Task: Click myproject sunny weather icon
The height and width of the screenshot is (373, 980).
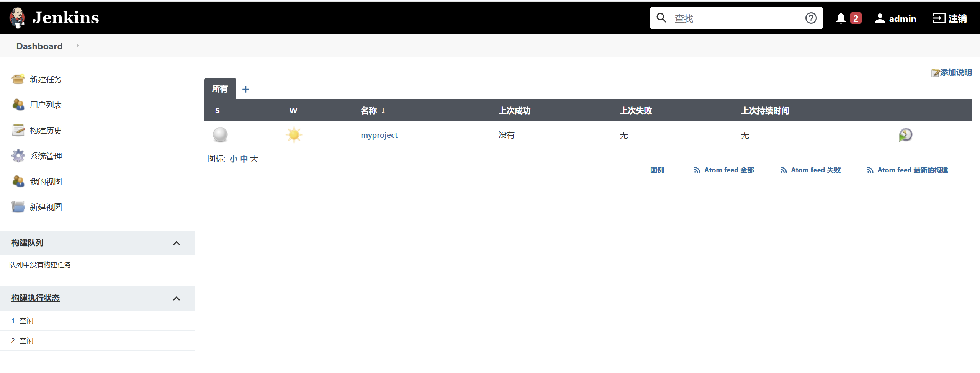Action: click(x=294, y=135)
